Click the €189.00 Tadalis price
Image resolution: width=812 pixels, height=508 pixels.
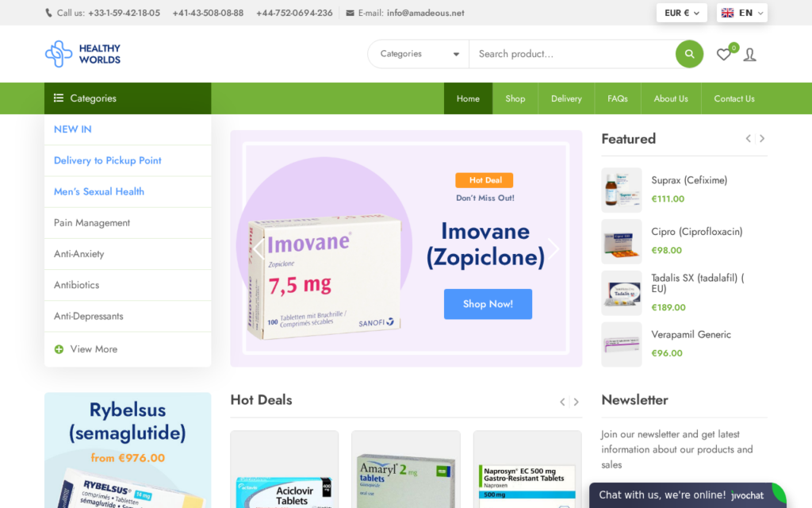tap(668, 307)
